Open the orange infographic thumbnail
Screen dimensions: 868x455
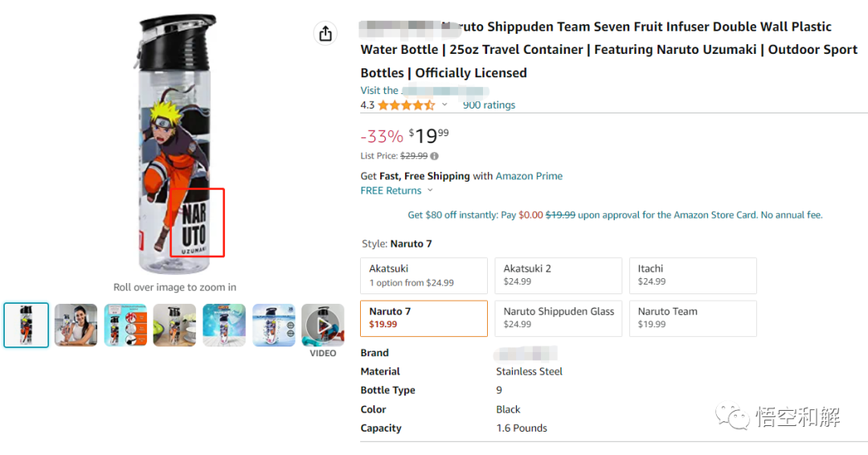coord(125,325)
